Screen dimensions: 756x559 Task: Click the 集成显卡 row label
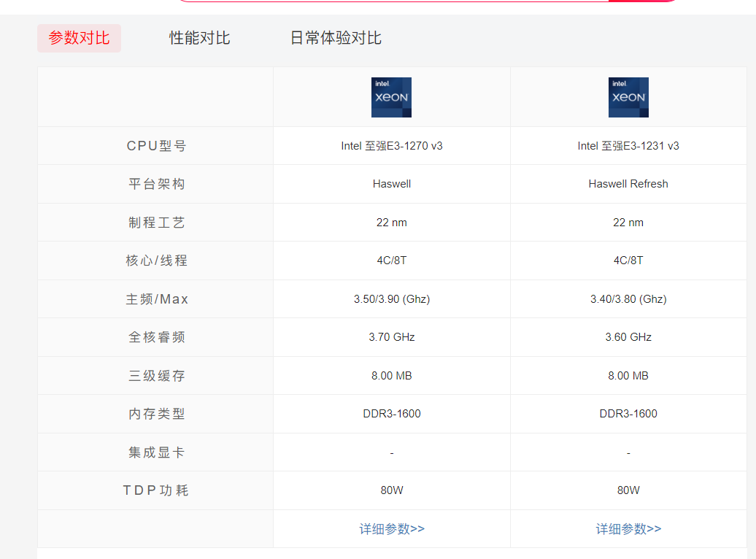pos(156,452)
